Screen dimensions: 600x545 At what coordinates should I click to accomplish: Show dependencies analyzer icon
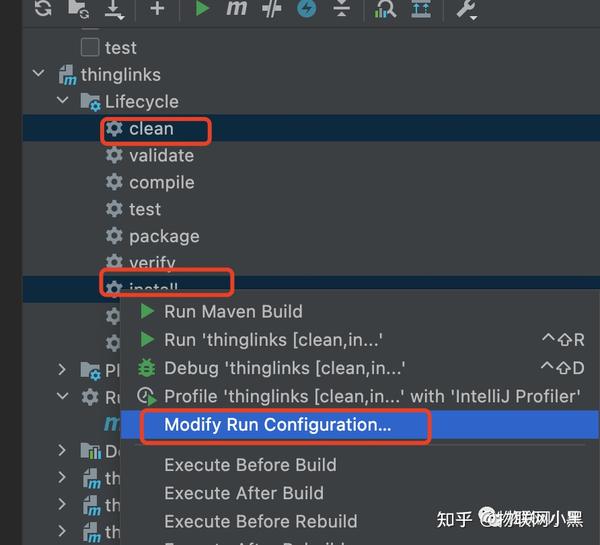pos(384,9)
